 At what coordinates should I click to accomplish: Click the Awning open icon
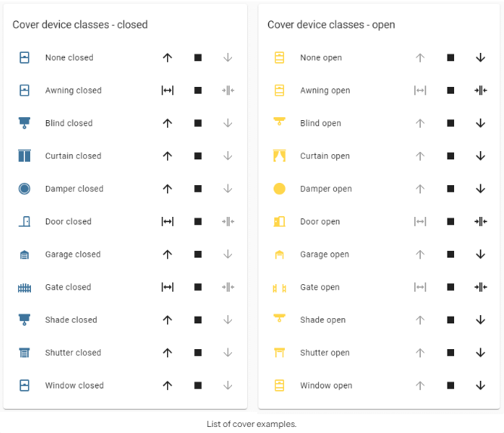click(279, 91)
